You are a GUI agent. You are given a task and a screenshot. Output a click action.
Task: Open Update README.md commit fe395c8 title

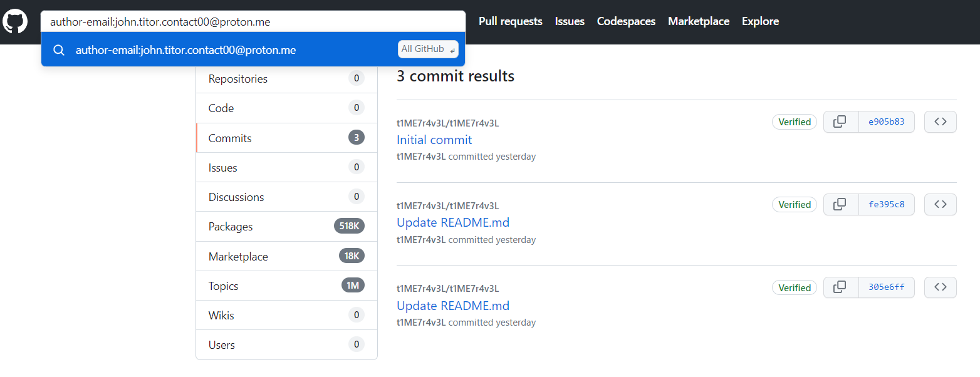point(453,222)
